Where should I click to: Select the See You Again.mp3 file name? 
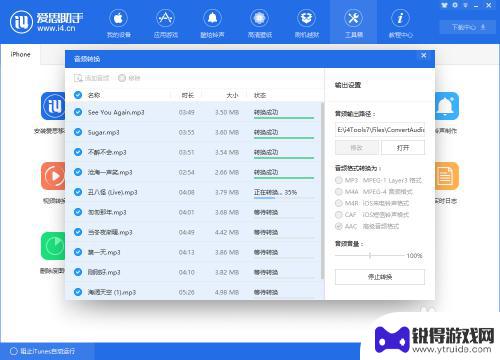click(x=116, y=112)
